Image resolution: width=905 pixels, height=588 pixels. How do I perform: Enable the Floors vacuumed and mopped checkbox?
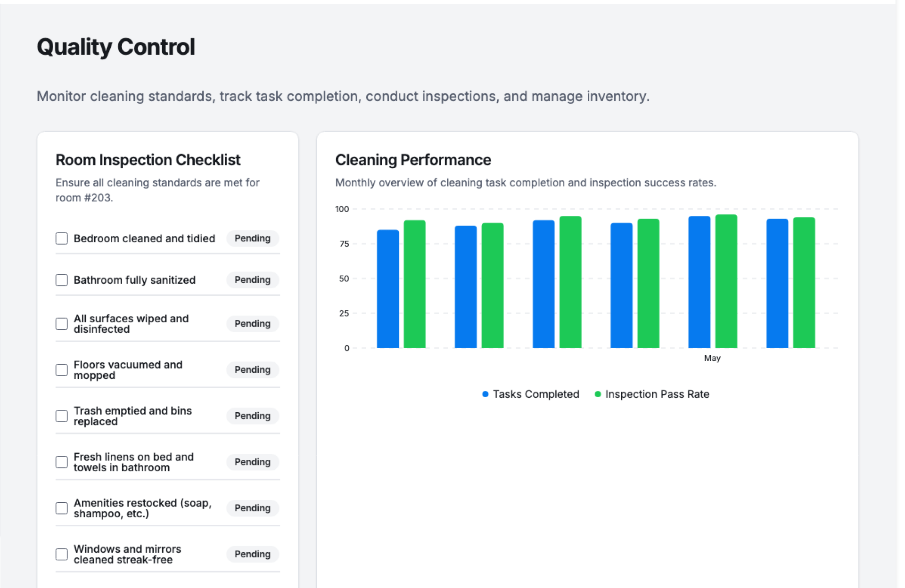click(62, 370)
